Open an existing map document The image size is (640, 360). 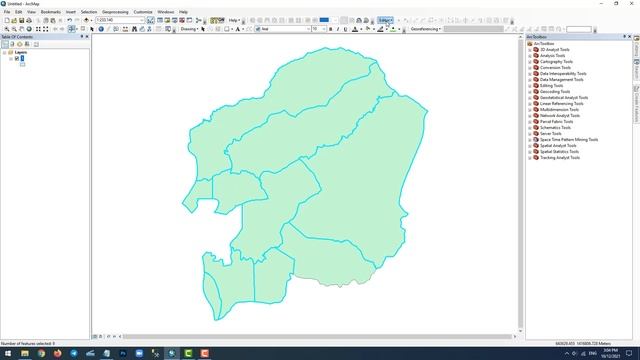pos(14,20)
